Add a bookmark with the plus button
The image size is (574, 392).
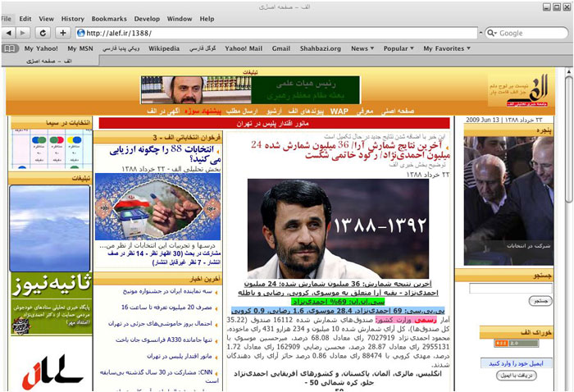tap(63, 33)
